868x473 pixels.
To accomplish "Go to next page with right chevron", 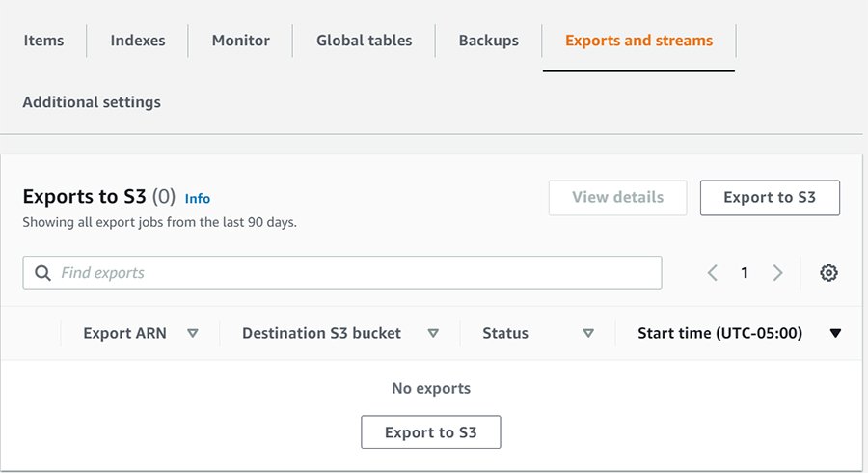I will 777,273.
